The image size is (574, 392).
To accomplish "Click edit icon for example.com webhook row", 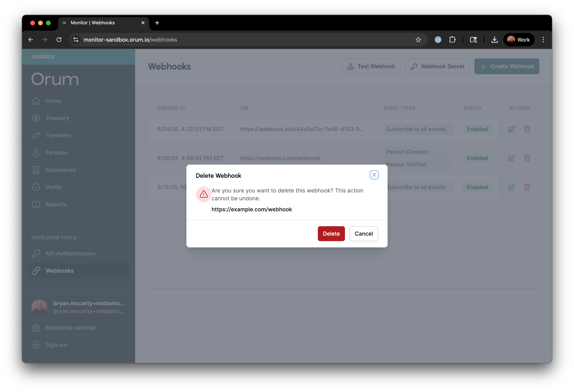I will coord(511,158).
